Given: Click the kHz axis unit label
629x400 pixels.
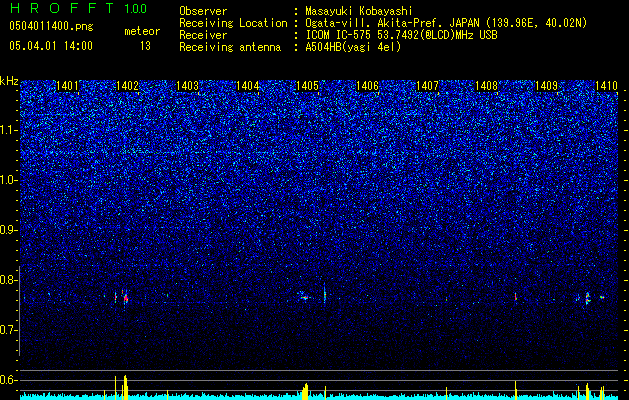Looking at the screenshot, I should click(9, 81).
